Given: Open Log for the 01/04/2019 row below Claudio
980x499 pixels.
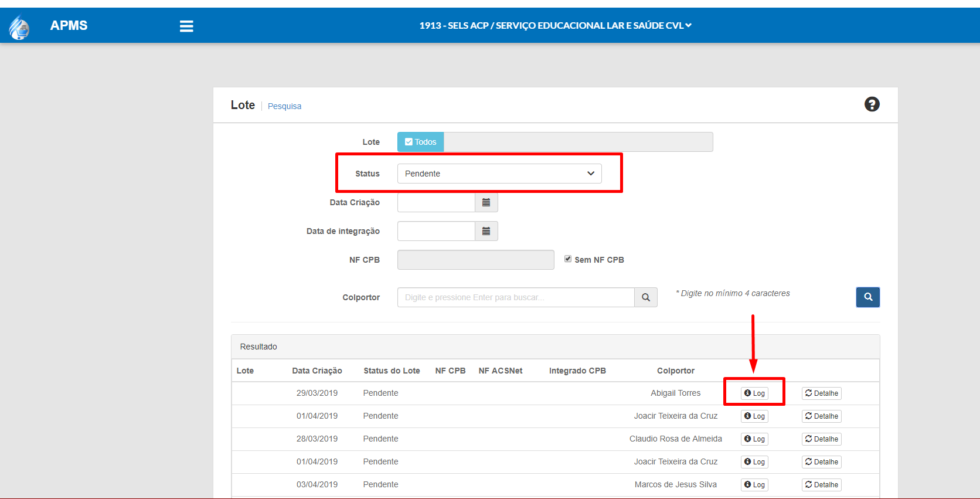Looking at the screenshot, I should tap(754, 462).
